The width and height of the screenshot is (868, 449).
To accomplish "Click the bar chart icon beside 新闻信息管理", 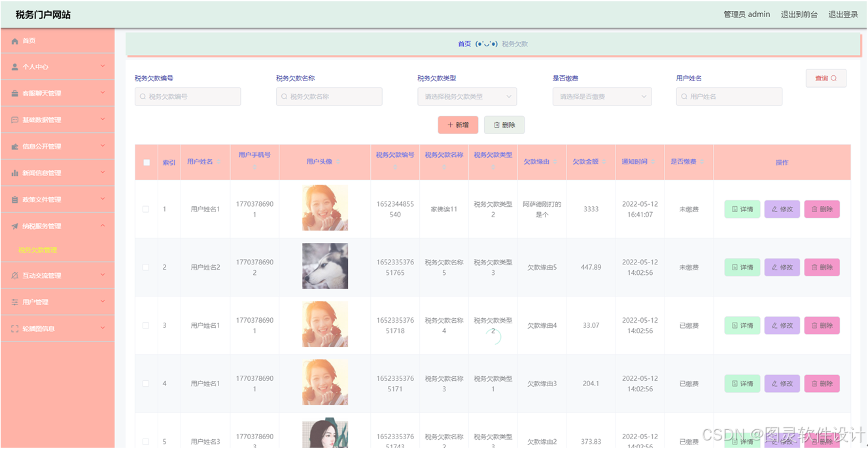I will pos(15,173).
